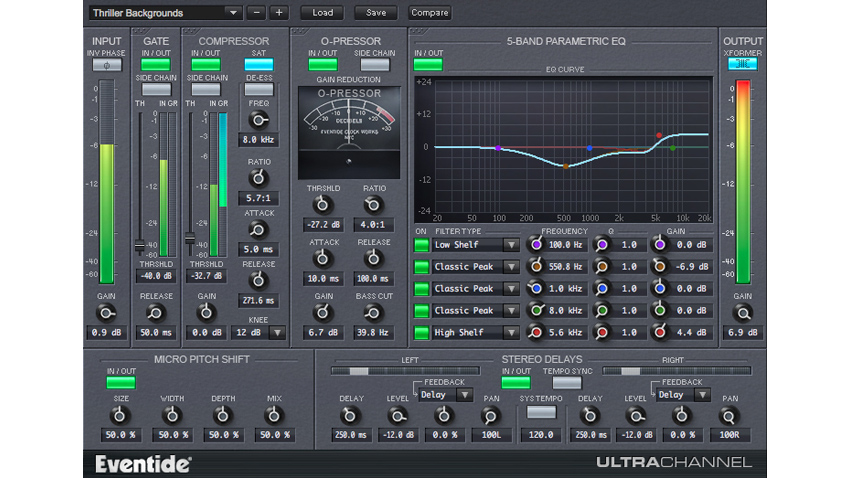Click the Load preset button

323,12
